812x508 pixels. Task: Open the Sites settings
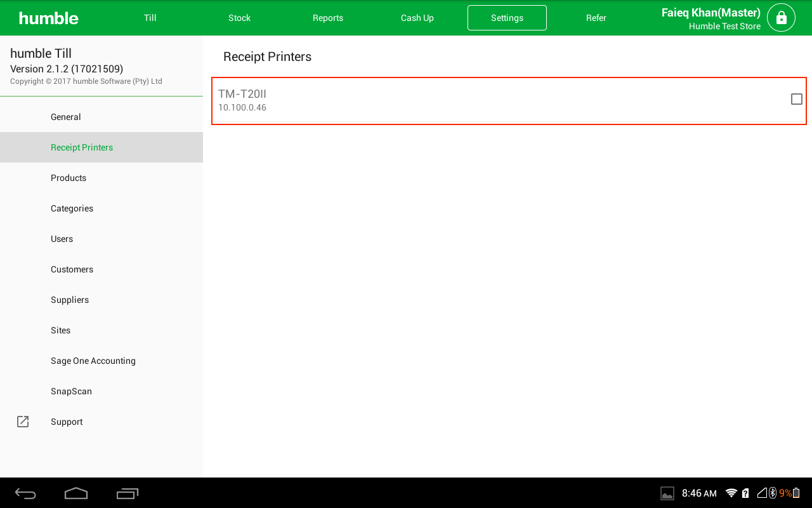101,330
